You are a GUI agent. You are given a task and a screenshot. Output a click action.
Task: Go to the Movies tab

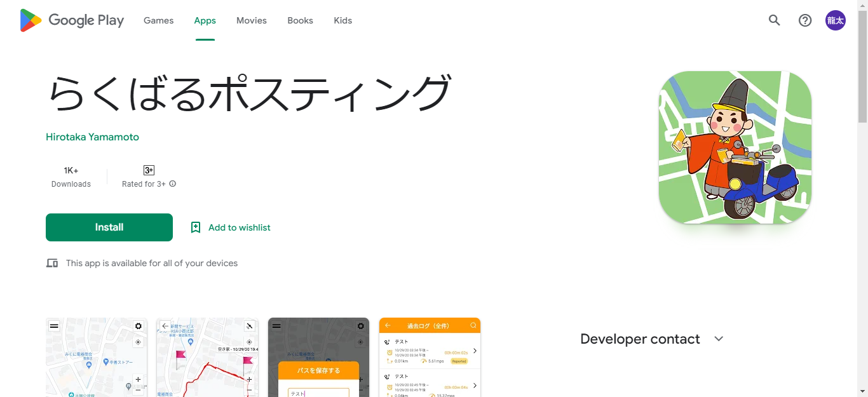[x=252, y=20]
